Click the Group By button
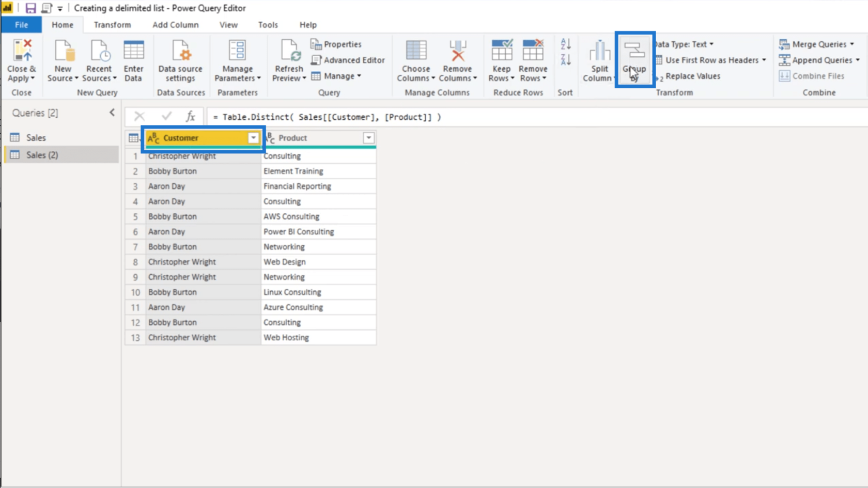Viewport: 868px width, 488px height. tap(634, 59)
